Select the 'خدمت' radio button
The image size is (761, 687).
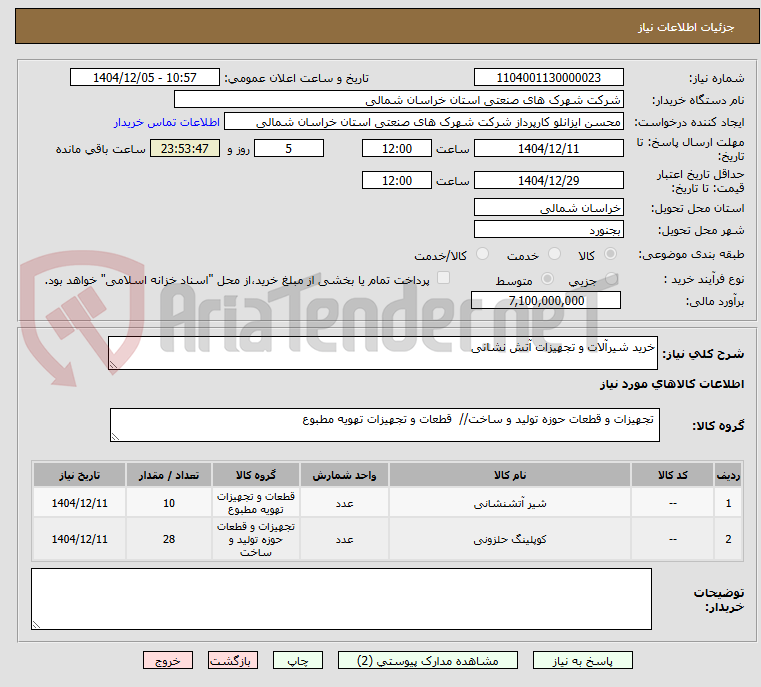click(x=554, y=254)
